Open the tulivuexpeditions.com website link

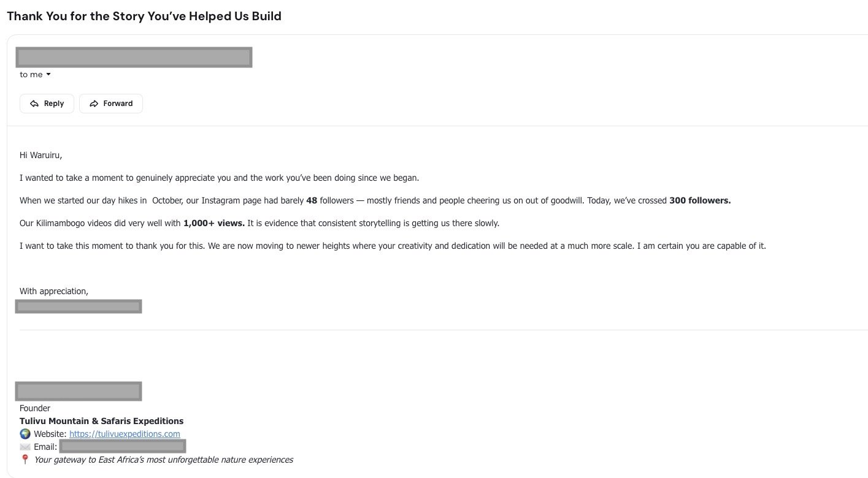click(125, 434)
